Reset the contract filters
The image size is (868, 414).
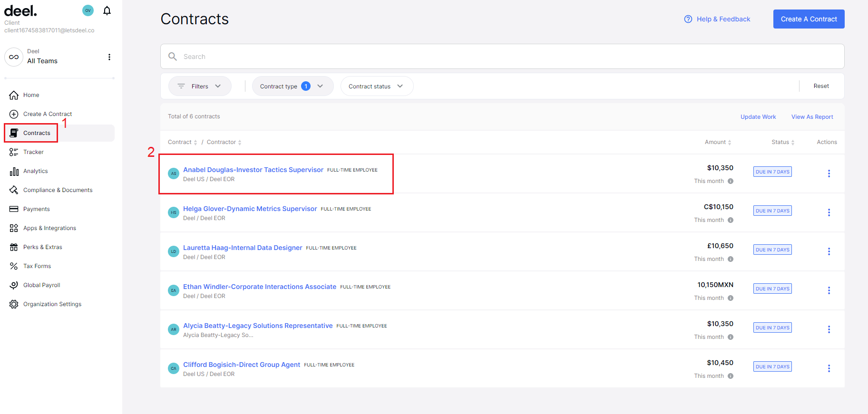(x=821, y=86)
